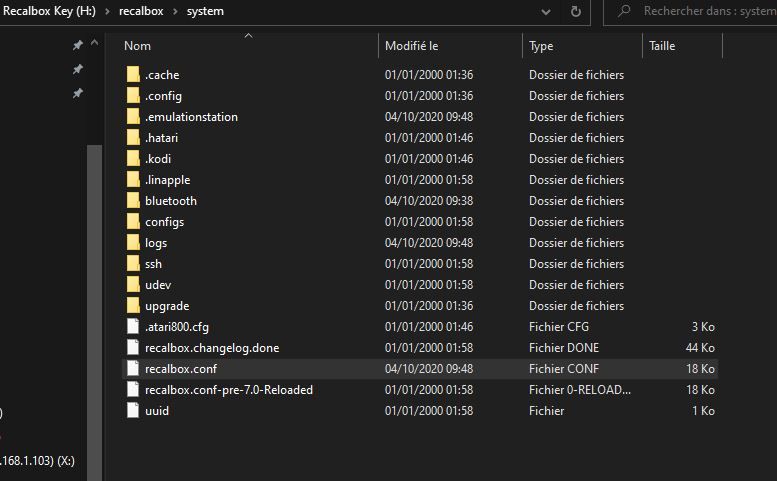Click the third pin icon in sidebar
This screenshot has height=481, width=777.
pos(78,93)
